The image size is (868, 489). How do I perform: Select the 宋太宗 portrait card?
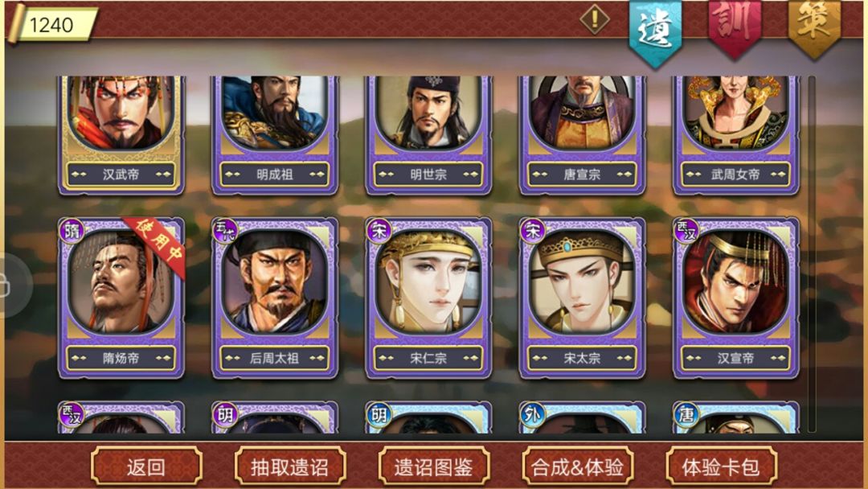click(582, 298)
